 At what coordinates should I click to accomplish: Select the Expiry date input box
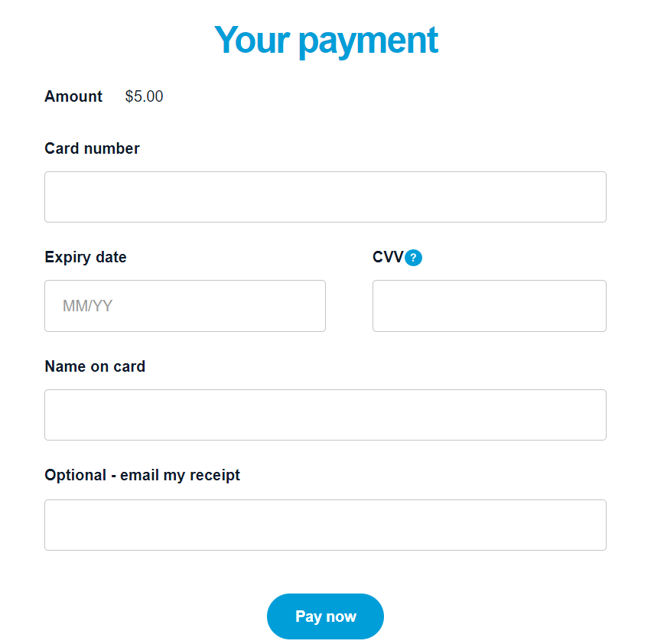[x=185, y=306]
